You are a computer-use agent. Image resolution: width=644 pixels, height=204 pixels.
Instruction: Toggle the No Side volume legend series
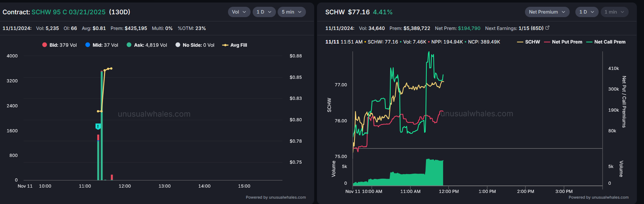[195, 45]
